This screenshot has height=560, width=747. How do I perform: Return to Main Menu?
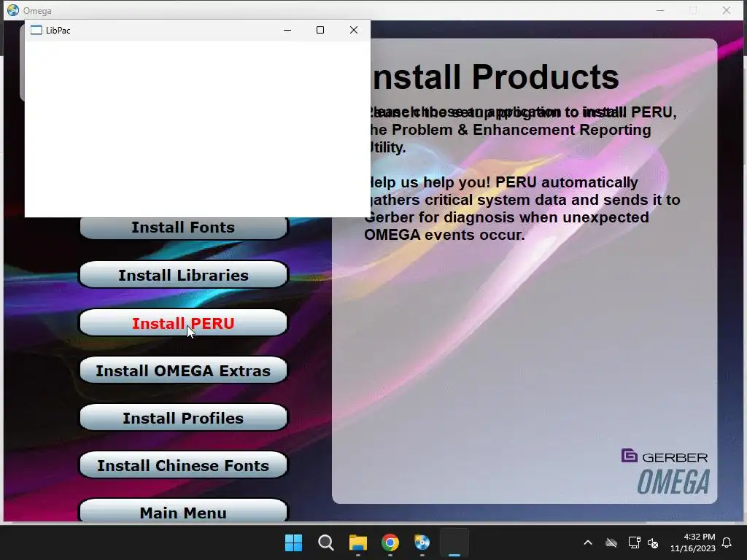(x=183, y=511)
